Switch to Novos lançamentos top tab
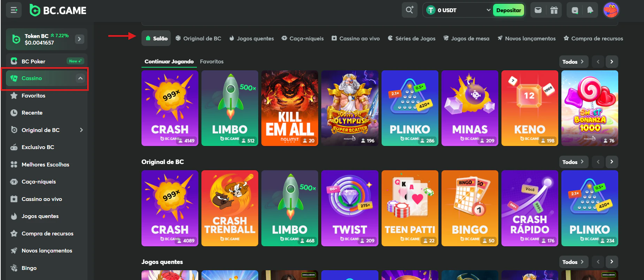The height and width of the screenshot is (280, 644). coord(526,38)
